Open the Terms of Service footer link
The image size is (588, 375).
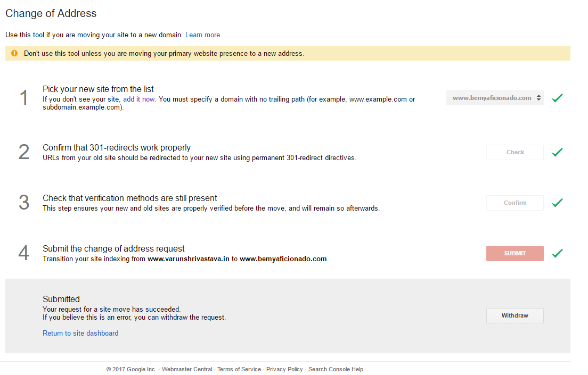(239, 369)
